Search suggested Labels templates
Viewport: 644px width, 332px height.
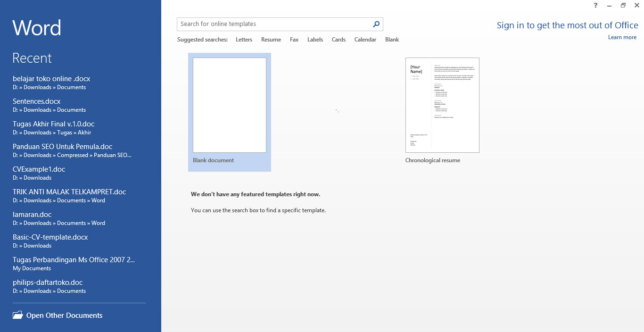click(x=315, y=40)
